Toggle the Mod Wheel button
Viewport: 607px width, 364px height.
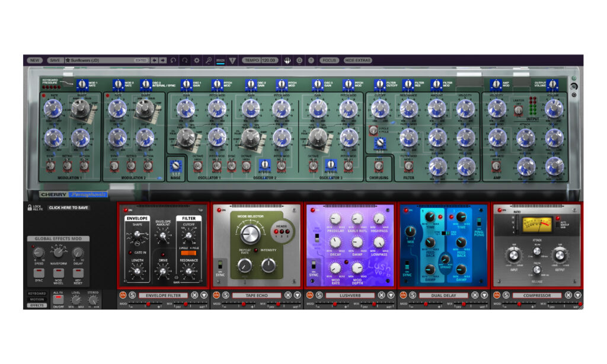59,273
